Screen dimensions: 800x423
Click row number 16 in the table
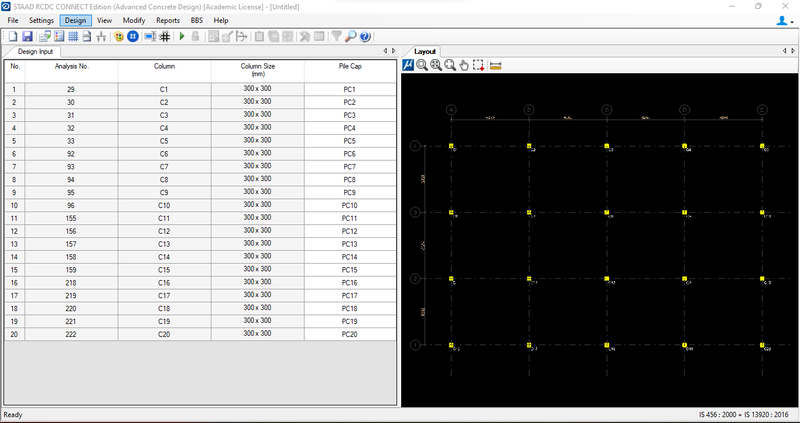[x=14, y=283]
